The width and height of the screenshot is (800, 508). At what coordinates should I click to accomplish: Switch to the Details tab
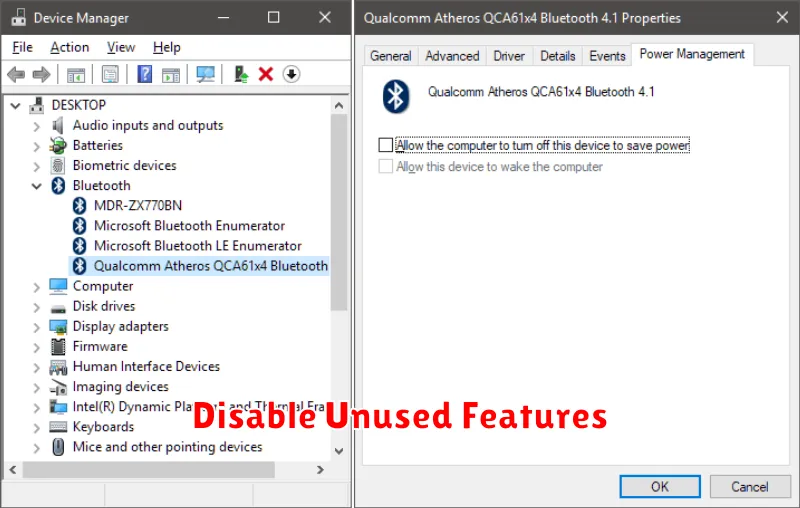(558, 56)
